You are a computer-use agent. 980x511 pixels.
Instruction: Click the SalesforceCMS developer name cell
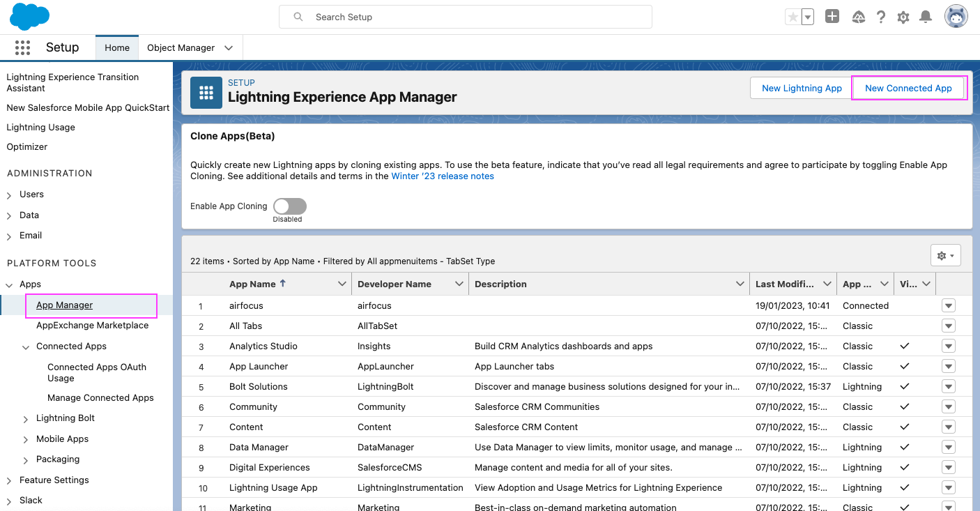point(390,467)
